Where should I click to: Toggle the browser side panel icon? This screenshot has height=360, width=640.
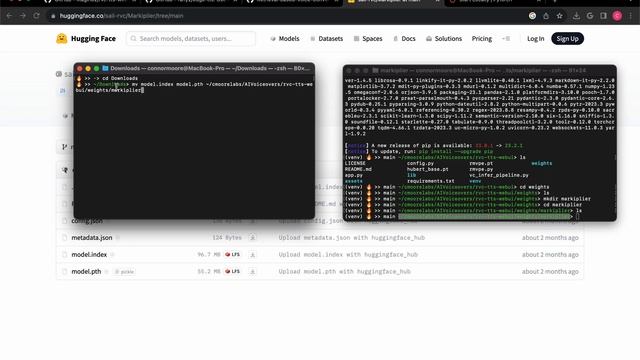603,16
